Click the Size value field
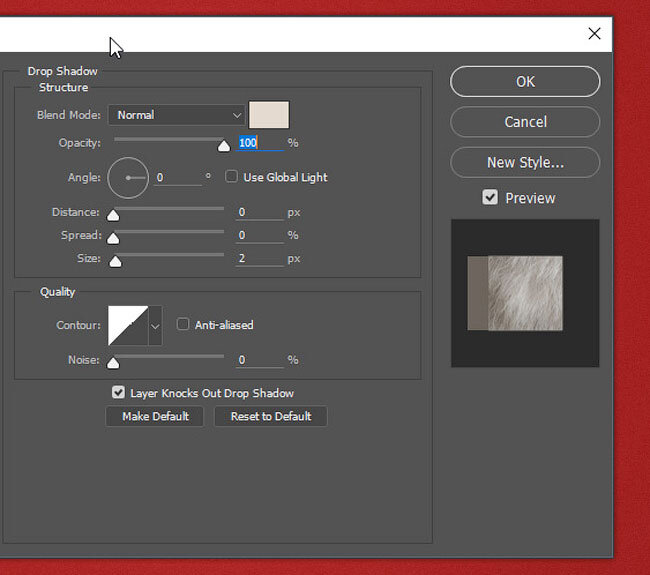The height and width of the screenshot is (575, 650). (260, 259)
